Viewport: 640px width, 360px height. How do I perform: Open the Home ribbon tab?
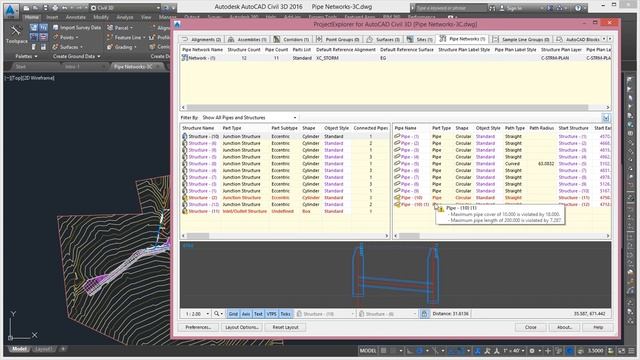click(31, 17)
